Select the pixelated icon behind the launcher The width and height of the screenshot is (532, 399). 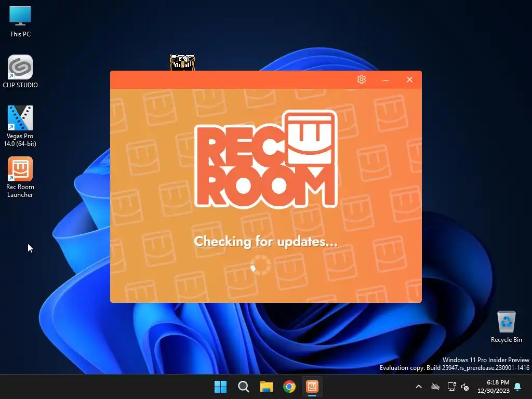(x=182, y=62)
